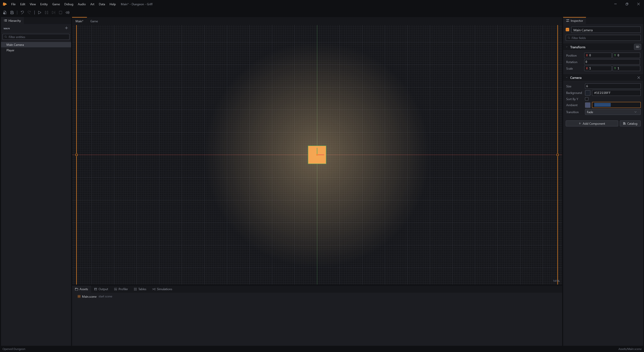Switch to the Output panel tab
This screenshot has width=644, height=352.
[x=101, y=289]
